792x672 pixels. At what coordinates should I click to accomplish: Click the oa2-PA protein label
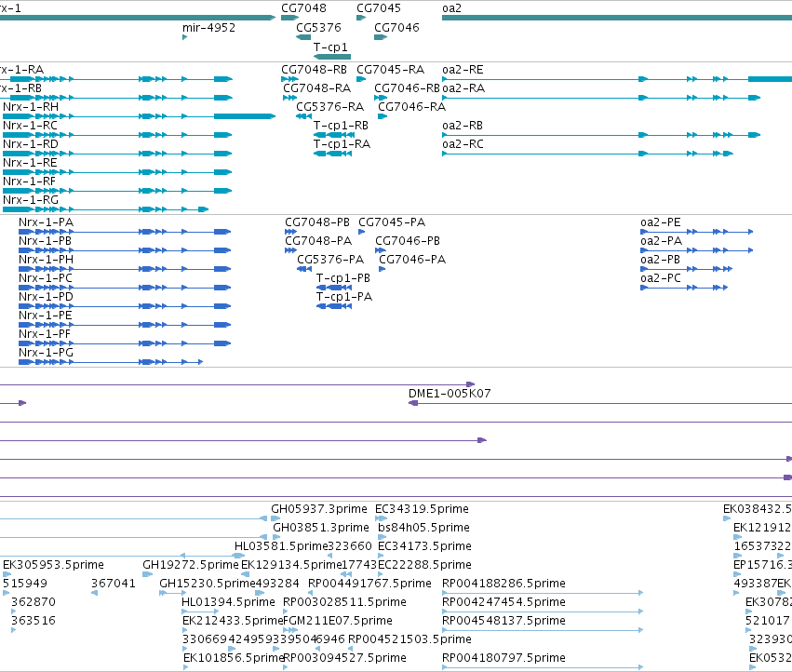tap(661, 241)
